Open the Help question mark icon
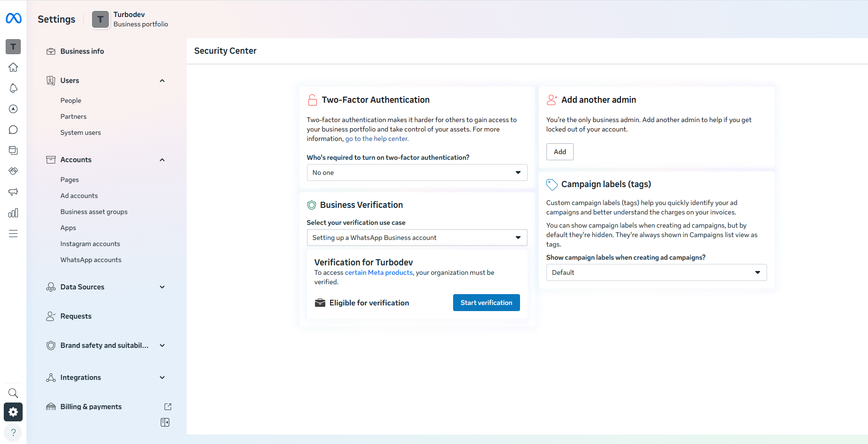This screenshot has height=444, width=868. [x=13, y=433]
